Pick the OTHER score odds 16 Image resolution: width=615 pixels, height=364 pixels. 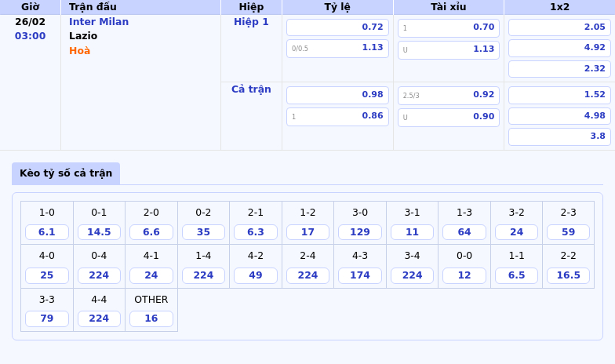(x=151, y=318)
